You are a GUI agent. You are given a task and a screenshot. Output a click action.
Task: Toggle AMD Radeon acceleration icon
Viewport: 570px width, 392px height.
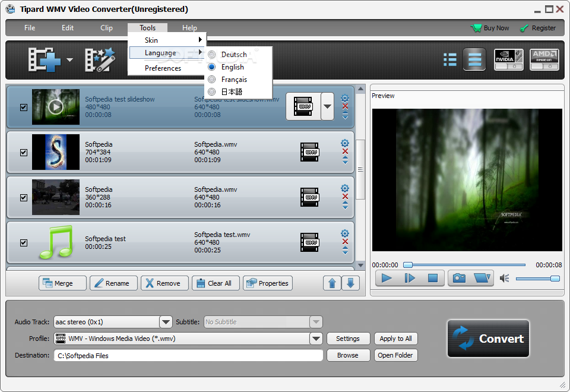coord(544,59)
